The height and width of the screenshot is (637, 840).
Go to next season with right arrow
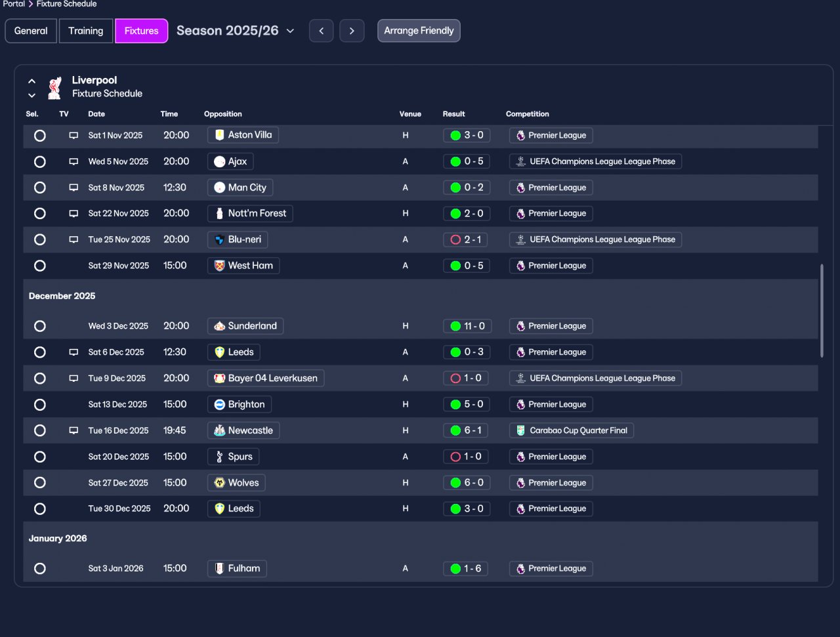pos(352,31)
